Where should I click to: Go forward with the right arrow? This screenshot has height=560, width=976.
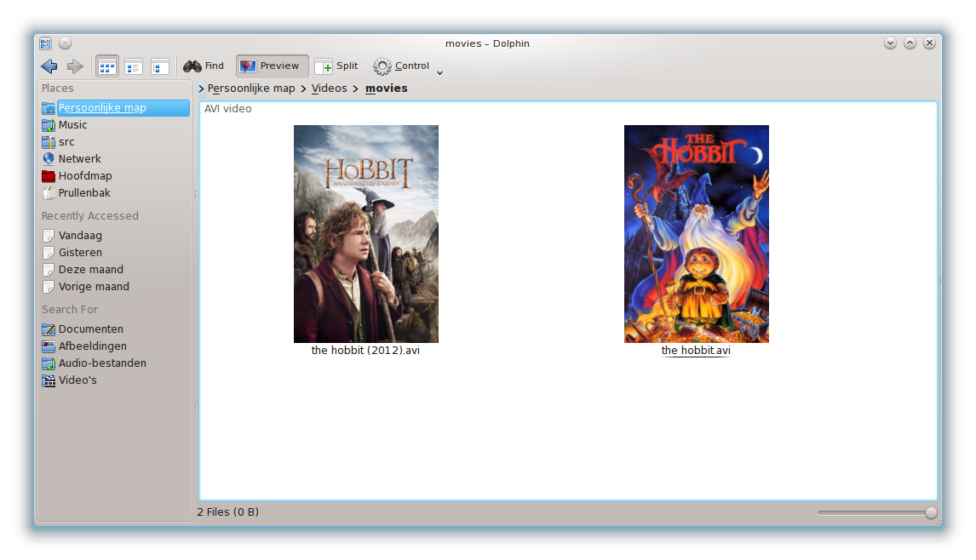pyautogui.click(x=75, y=66)
